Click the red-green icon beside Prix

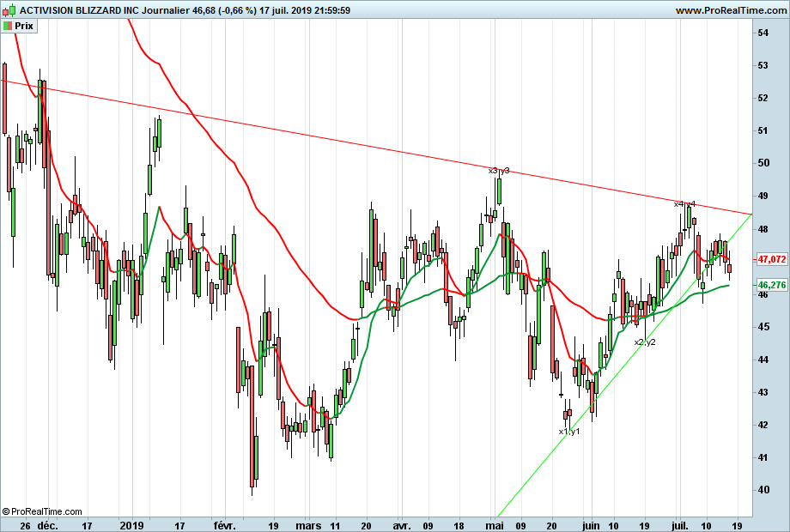point(8,27)
